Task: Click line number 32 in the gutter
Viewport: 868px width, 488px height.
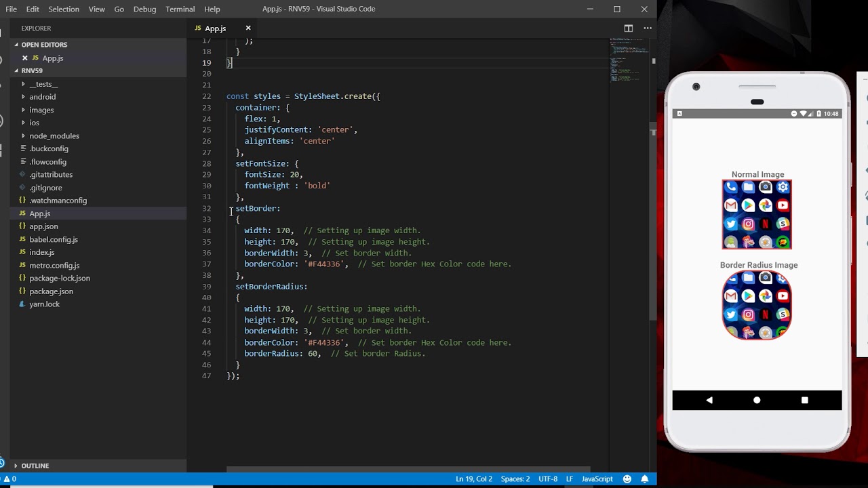Action: [x=207, y=208]
